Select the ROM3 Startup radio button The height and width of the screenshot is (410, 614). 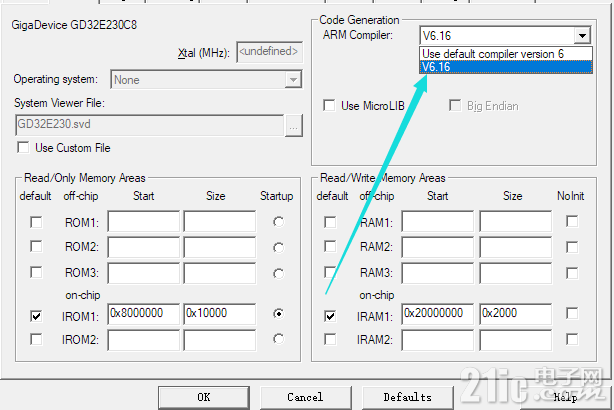(x=278, y=273)
